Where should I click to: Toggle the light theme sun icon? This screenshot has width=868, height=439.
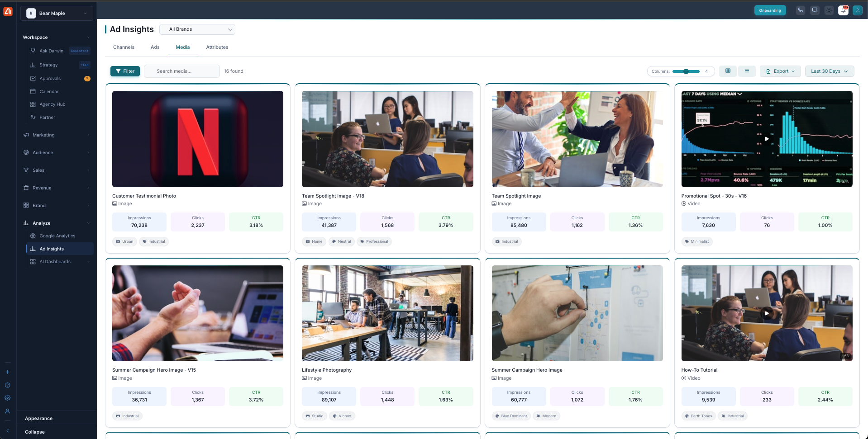click(829, 10)
